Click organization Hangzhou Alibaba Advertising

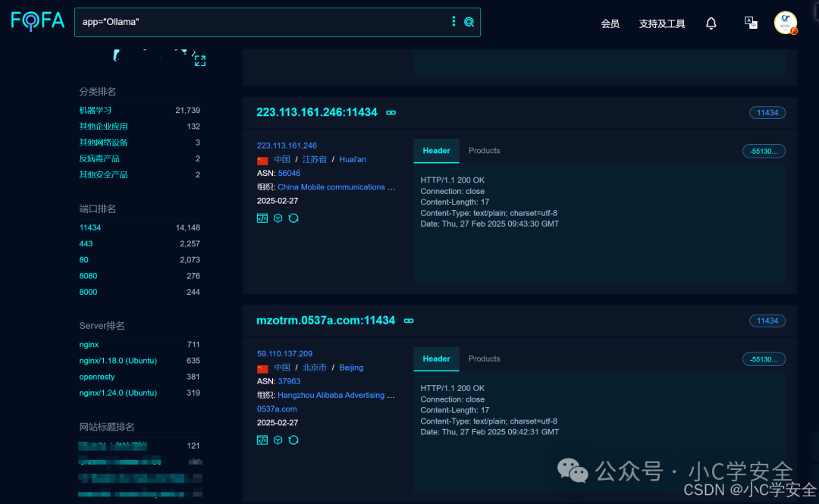click(x=336, y=396)
